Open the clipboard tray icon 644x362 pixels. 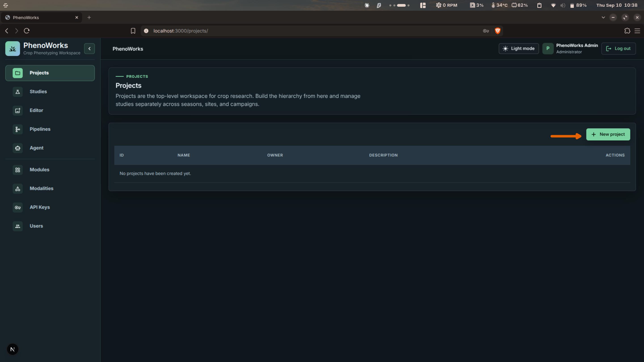click(x=539, y=5)
